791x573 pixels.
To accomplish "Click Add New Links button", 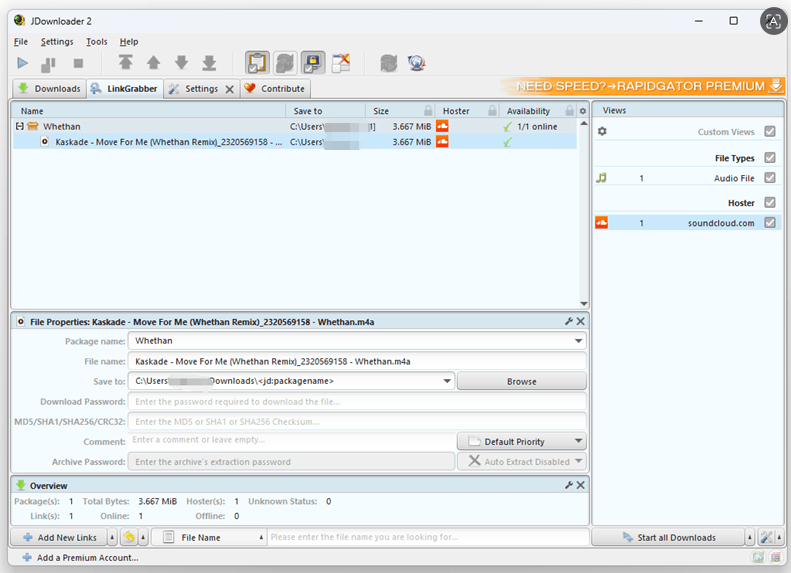I will [x=60, y=537].
